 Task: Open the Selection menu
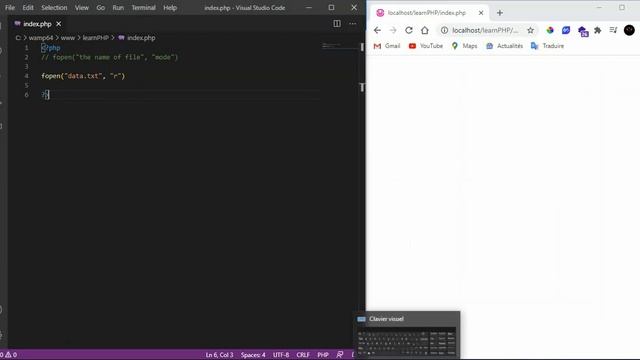pos(54,7)
